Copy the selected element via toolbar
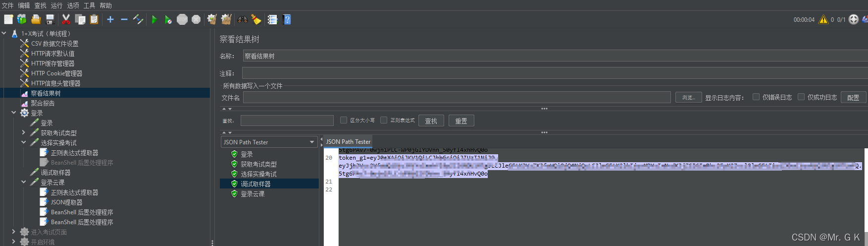The height and width of the screenshot is (246, 868). coord(80,19)
